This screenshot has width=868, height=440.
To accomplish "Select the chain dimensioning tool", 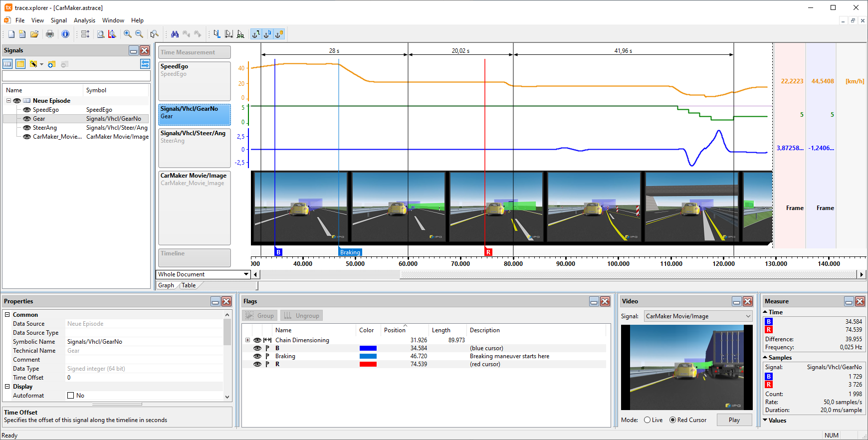I will tap(240, 34).
